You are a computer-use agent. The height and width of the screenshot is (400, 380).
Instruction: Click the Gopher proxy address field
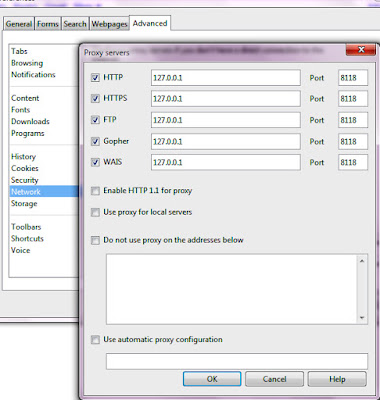tap(226, 141)
